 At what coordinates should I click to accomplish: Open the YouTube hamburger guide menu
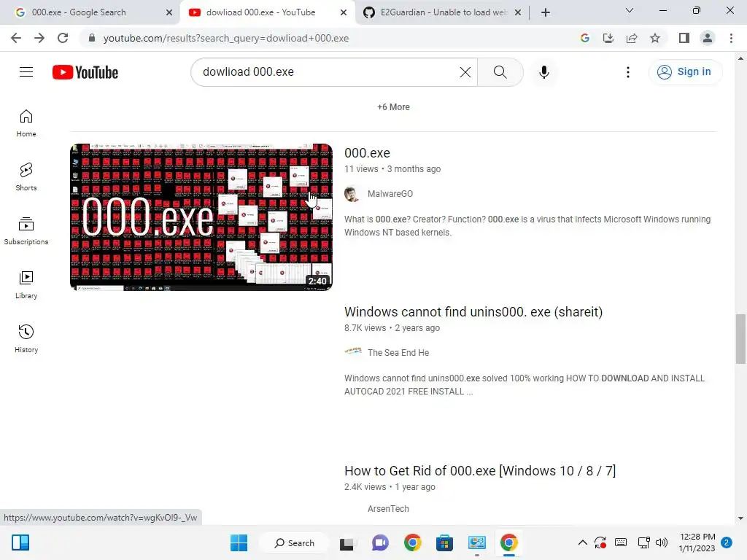coord(26,72)
